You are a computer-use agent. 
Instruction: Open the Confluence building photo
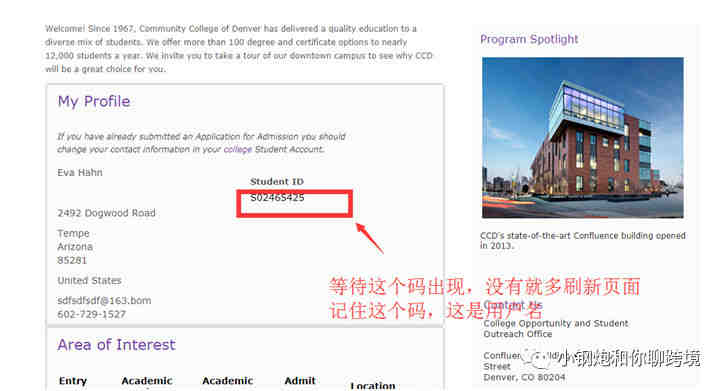click(583, 138)
